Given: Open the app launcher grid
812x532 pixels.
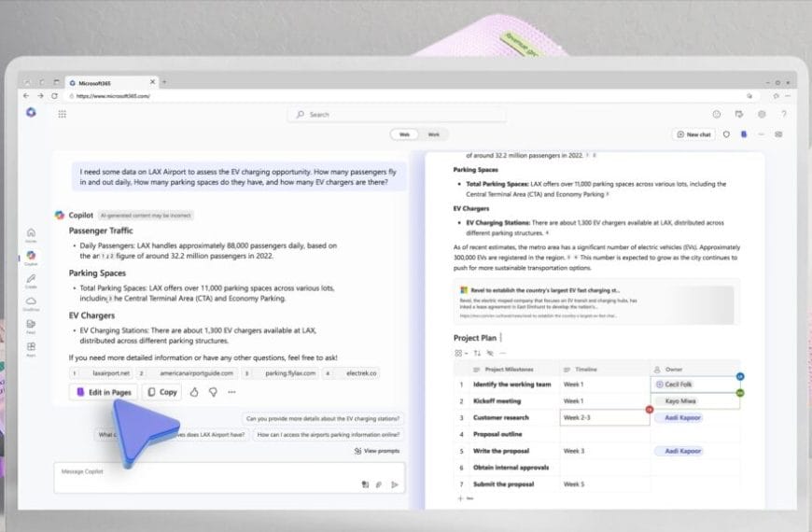Looking at the screenshot, I should (x=63, y=114).
